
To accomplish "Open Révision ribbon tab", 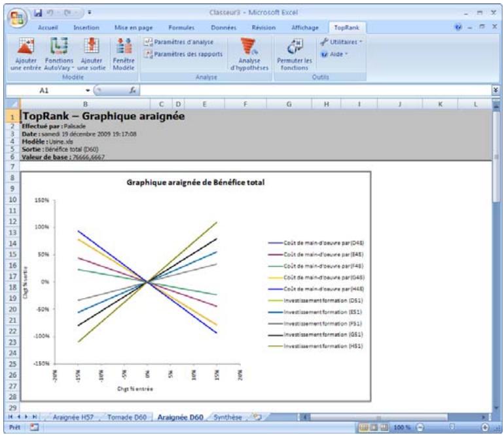I will pos(264,27).
